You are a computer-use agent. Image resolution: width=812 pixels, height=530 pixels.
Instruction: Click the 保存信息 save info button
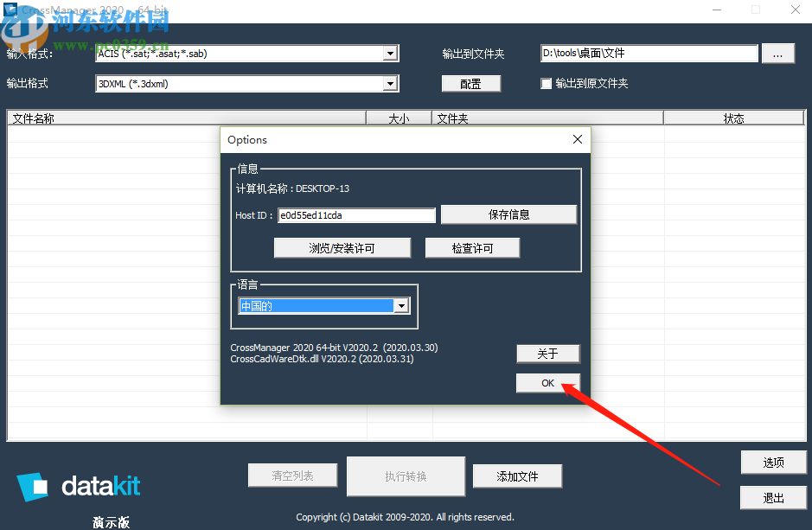[508, 214]
